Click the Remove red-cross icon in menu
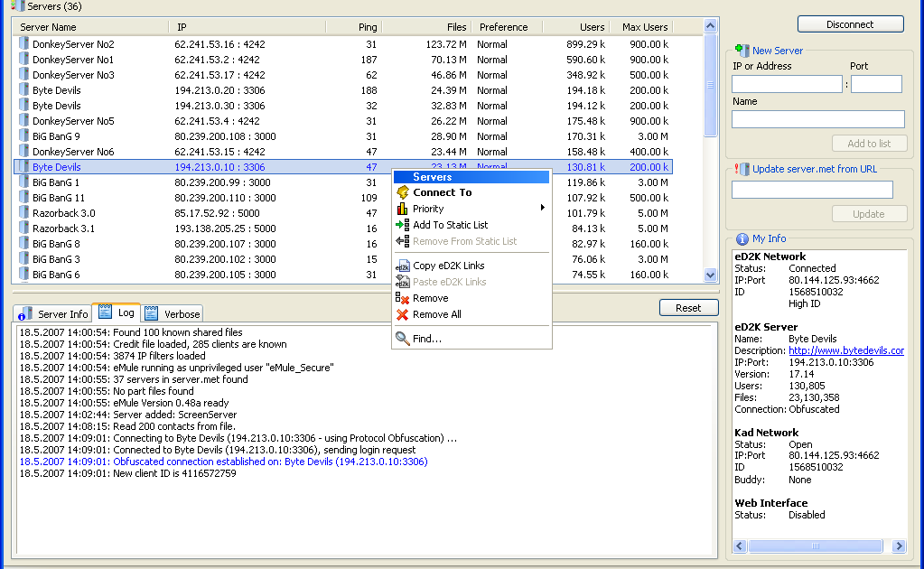 pyautogui.click(x=403, y=298)
